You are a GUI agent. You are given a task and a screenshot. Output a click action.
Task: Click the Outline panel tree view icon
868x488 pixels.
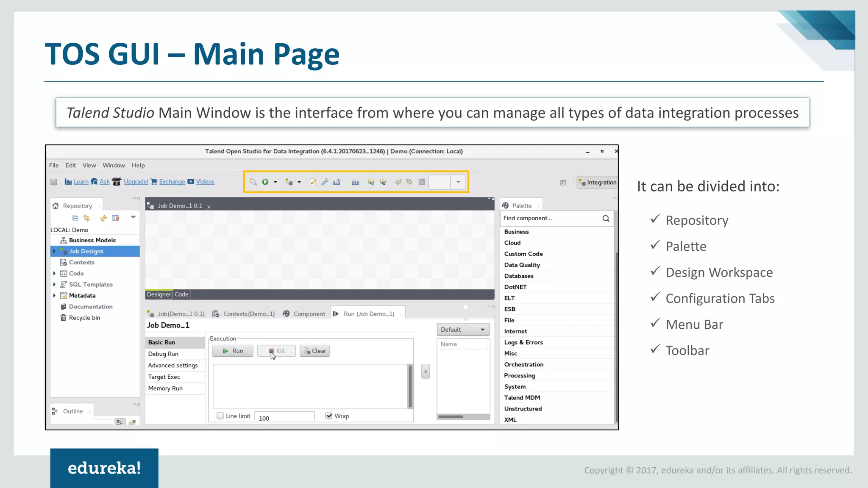point(120,422)
